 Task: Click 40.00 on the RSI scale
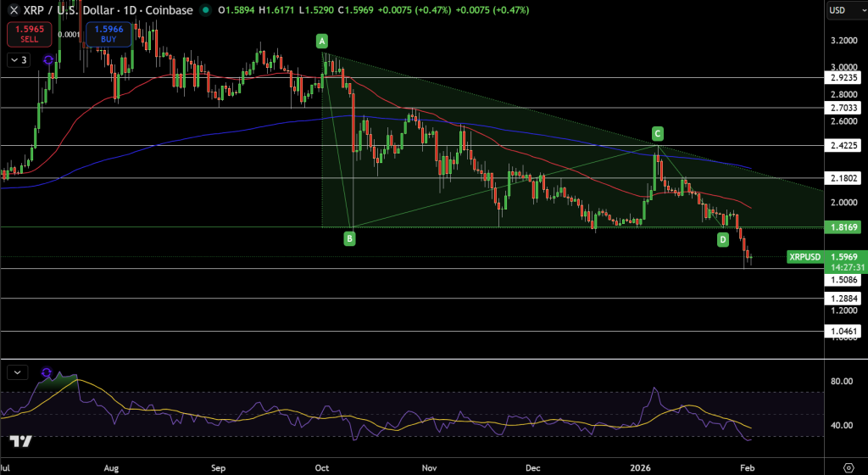pos(841,425)
